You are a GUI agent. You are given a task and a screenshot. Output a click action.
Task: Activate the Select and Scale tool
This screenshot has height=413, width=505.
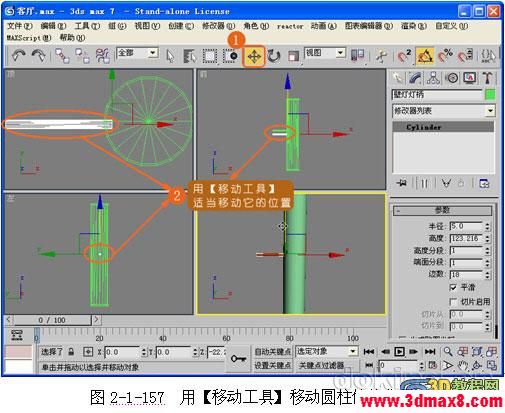click(x=293, y=56)
